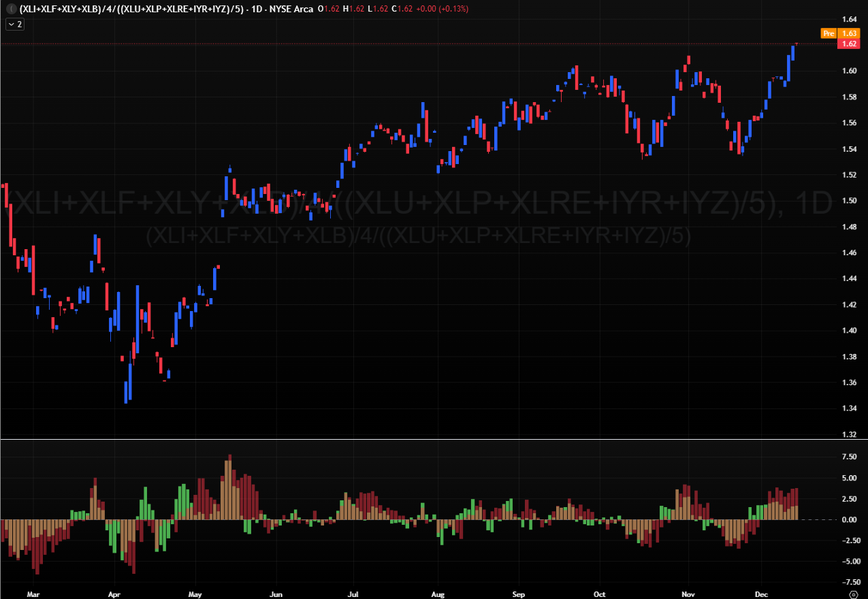Image resolution: width=868 pixels, height=599 pixels.
Task: Click the 0.00 indicator scale label
Action: coord(849,520)
